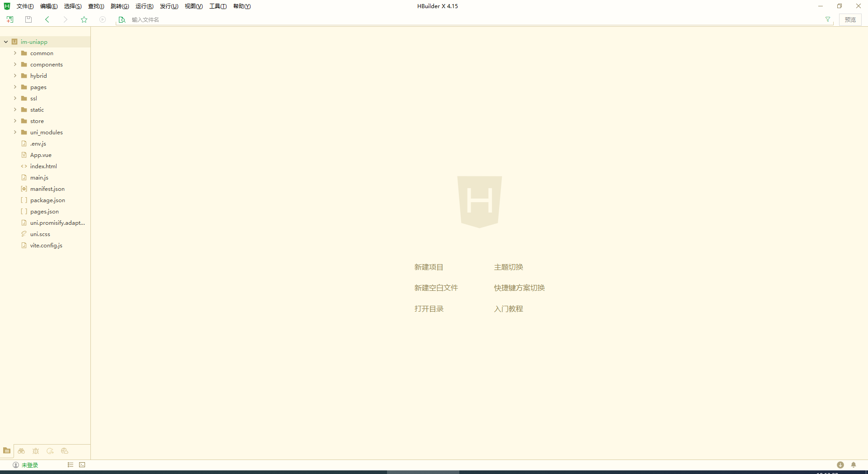Expand the uni_modules folder
This screenshot has height=474, width=868.
[15, 132]
